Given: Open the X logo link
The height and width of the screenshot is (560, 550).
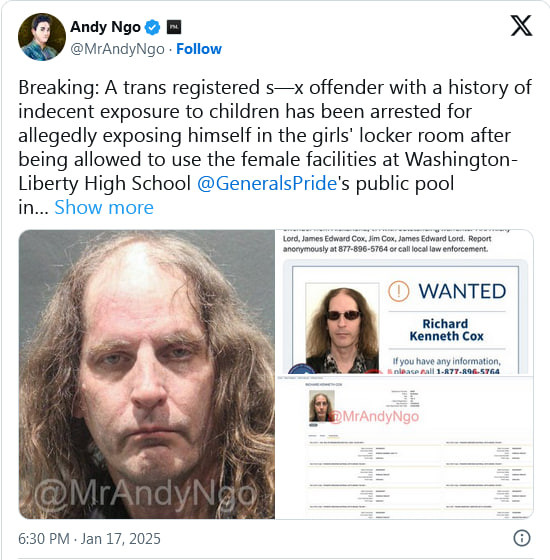Looking at the screenshot, I should coord(521,26).
